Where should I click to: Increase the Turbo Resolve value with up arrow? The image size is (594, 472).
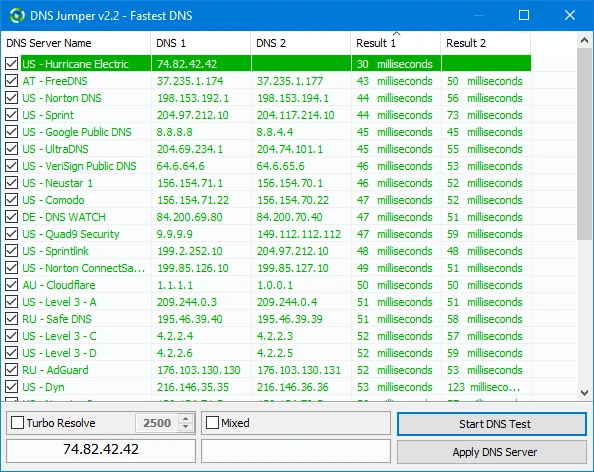coord(186,419)
